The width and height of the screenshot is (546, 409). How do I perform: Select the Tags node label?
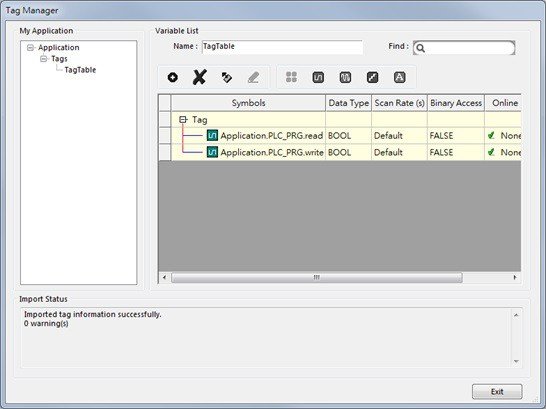click(59, 58)
